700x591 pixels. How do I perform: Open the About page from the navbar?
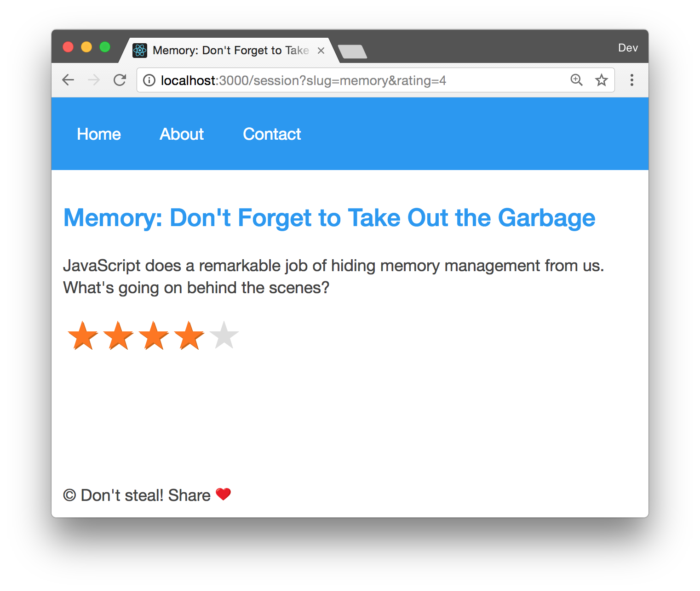click(x=181, y=134)
